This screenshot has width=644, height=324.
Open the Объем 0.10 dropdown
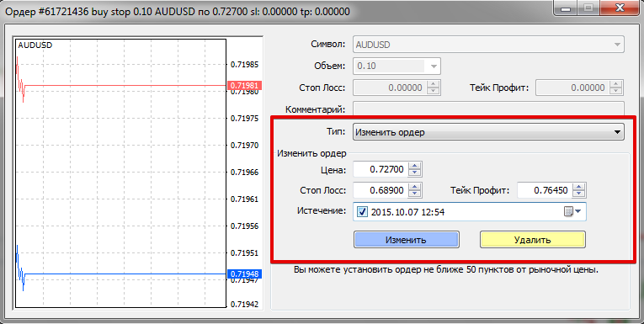click(x=397, y=66)
